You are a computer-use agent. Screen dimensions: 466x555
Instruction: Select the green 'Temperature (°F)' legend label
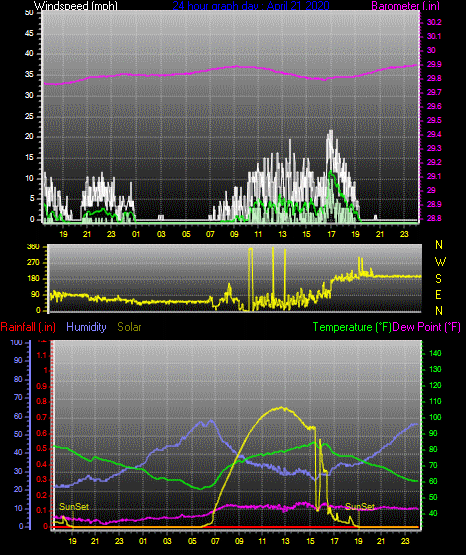click(352, 327)
